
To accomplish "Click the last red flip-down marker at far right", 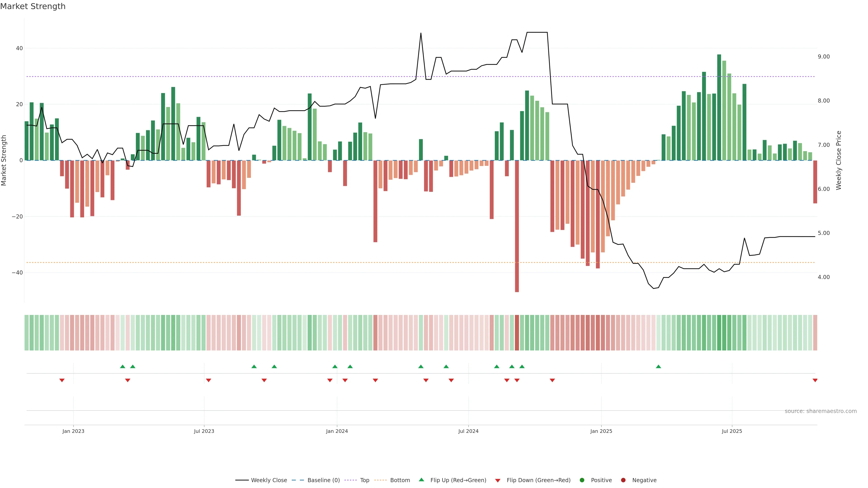I will click(815, 380).
